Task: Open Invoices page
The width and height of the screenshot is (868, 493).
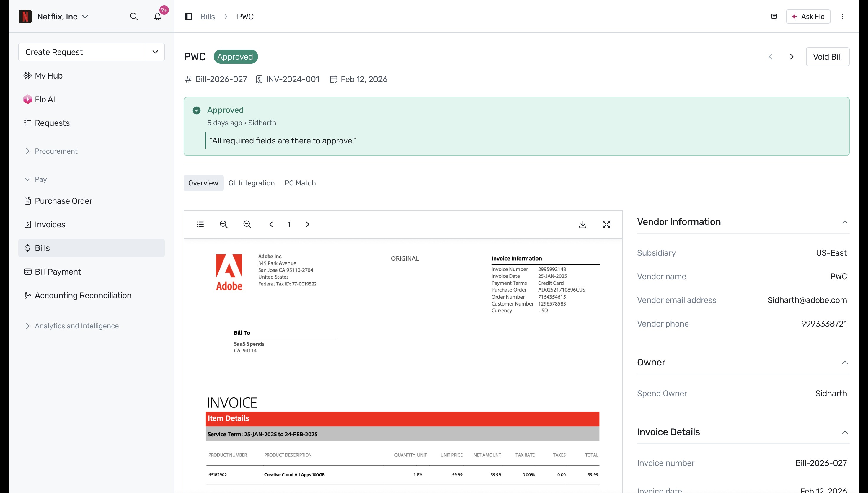Action: 92,224
